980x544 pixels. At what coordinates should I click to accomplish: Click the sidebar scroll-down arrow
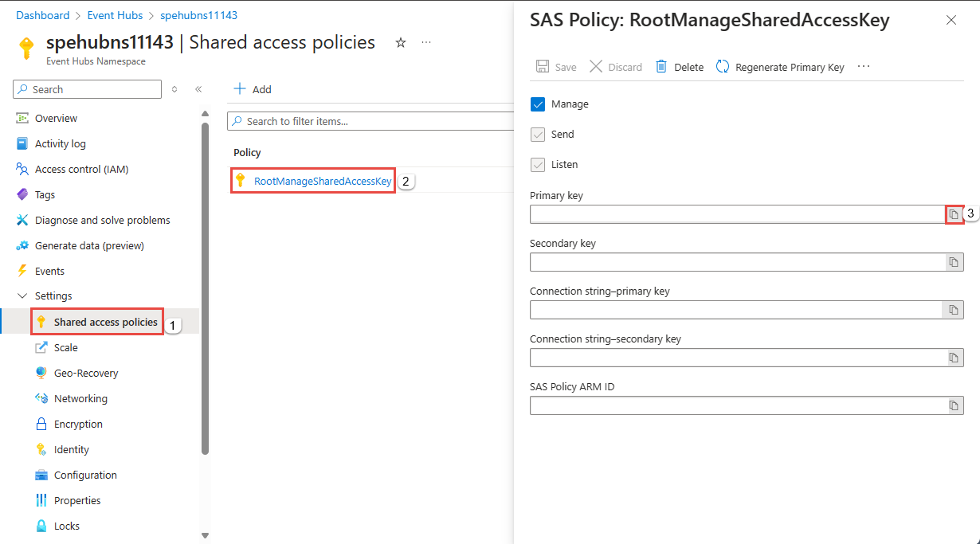(x=205, y=535)
